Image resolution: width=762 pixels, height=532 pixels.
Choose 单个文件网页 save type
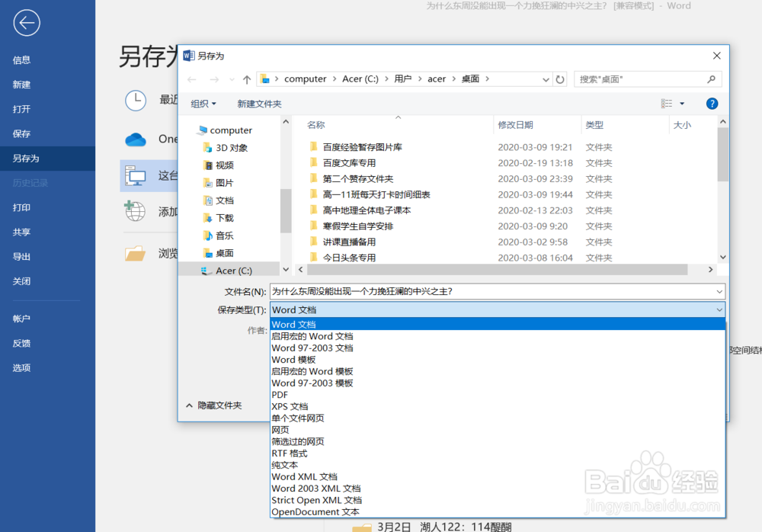coord(498,418)
